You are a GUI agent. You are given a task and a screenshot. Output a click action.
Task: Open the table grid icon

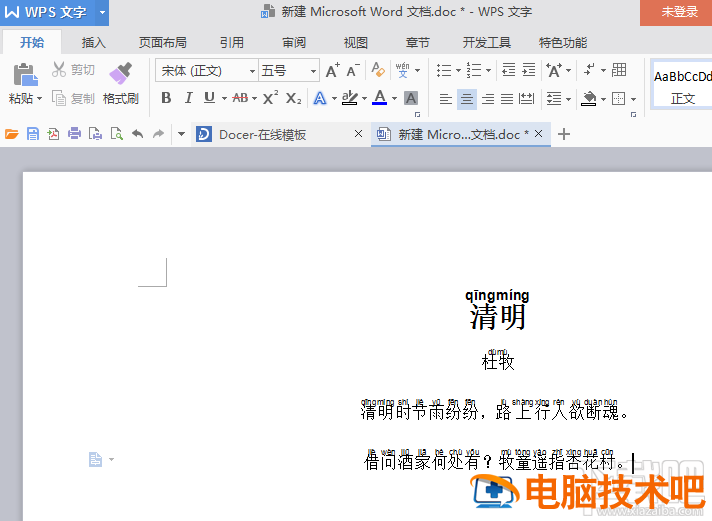[x=619, y=70]
